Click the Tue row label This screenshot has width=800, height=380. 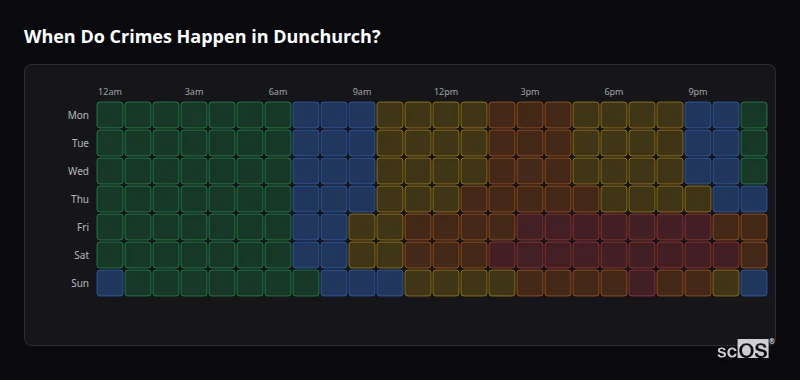coord(80,143)
